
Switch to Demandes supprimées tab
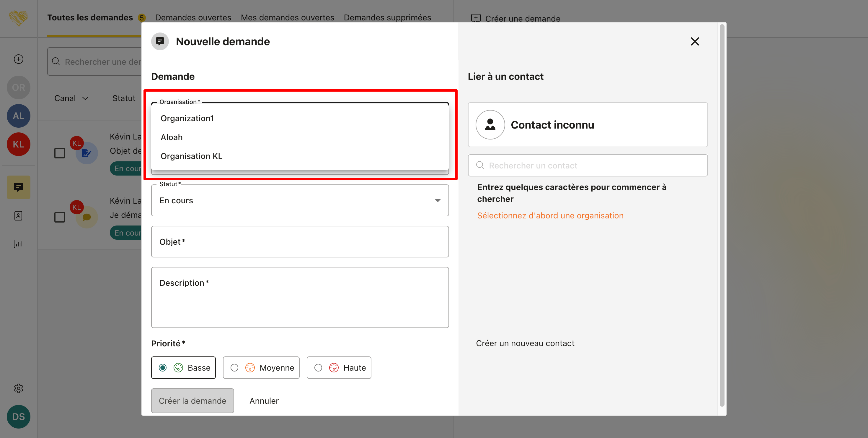[x=387, y=17]
